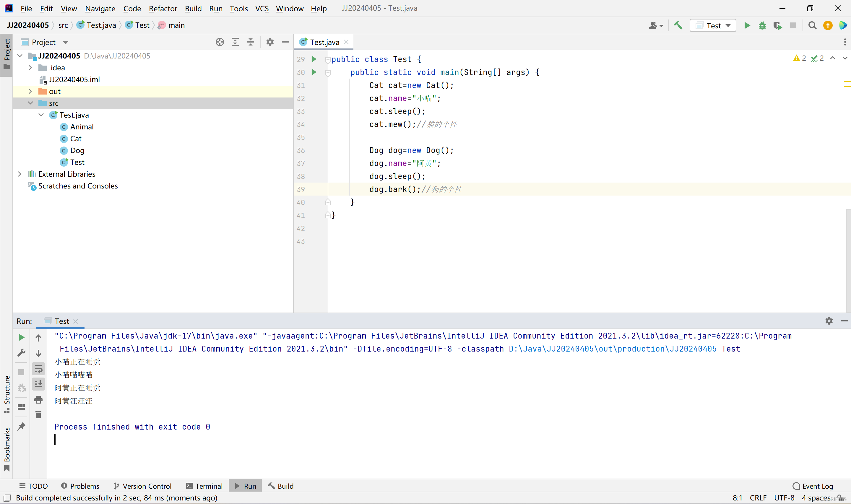Image resolution: width=851 pixels, height=504 pixels.
Task: Toggle Scroll to End in console
Action: coord(38,384)
